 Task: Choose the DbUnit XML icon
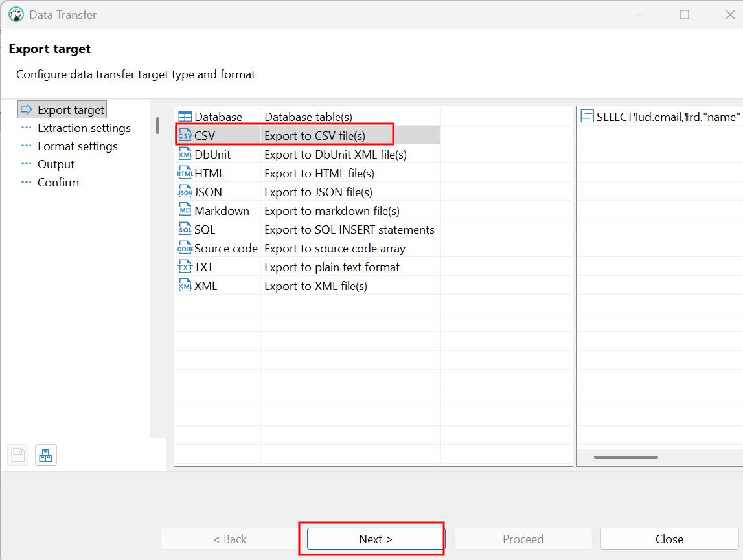185,155
